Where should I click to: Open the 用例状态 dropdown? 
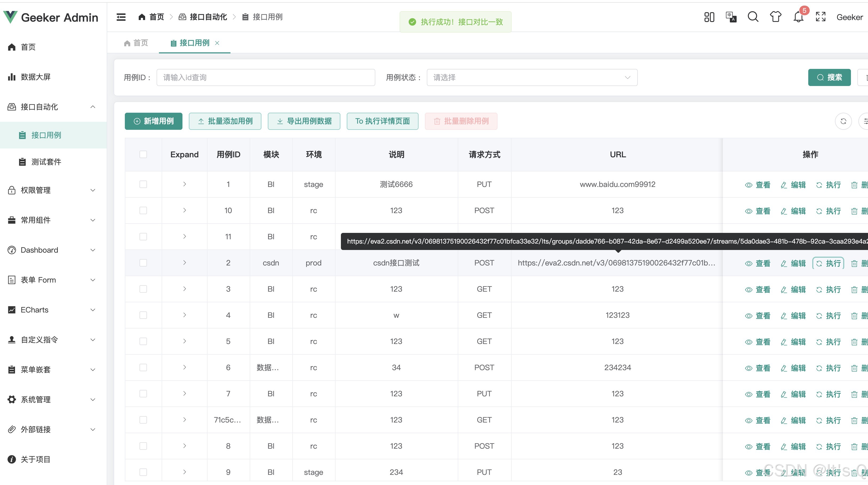click(x=532, y=77)
